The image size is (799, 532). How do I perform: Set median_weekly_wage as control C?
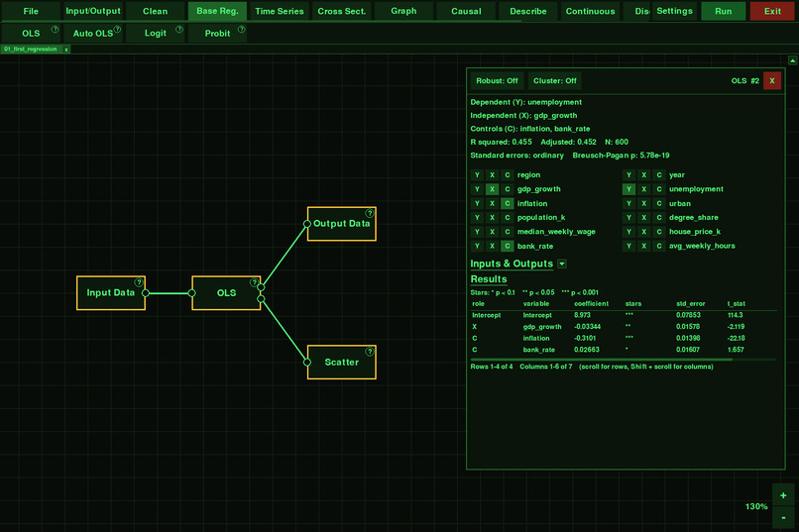[507, 232]
